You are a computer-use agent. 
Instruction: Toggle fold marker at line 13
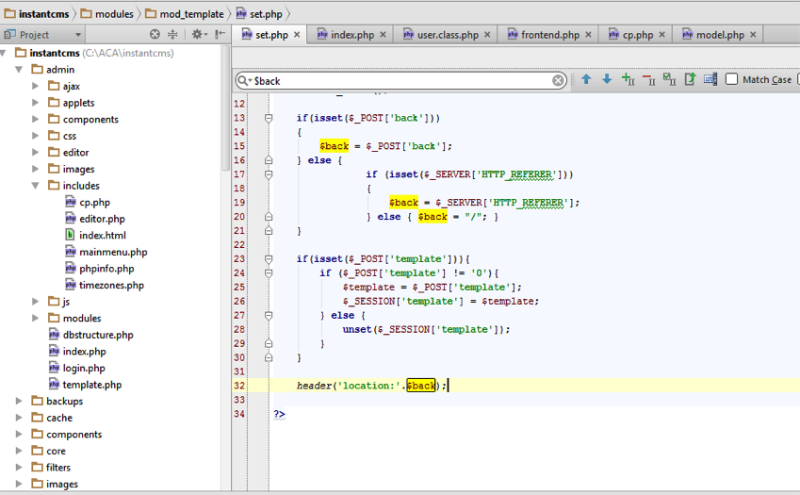tap(268, 118)
